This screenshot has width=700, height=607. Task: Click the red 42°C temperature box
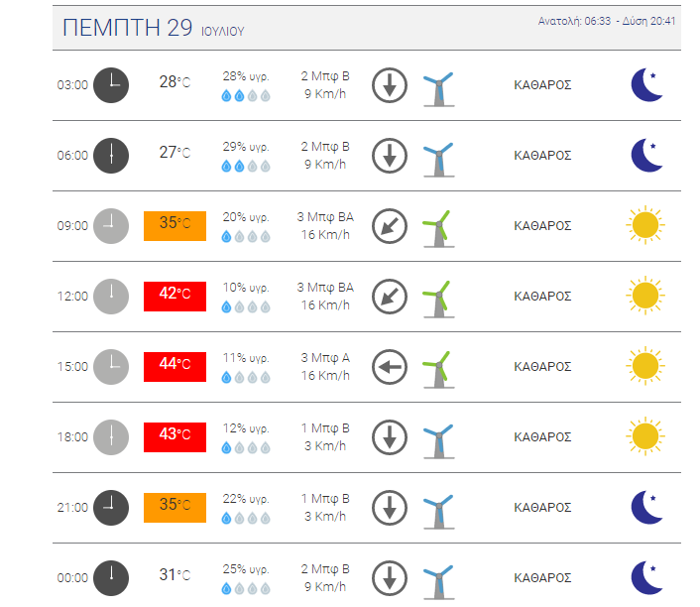[175, 297]
